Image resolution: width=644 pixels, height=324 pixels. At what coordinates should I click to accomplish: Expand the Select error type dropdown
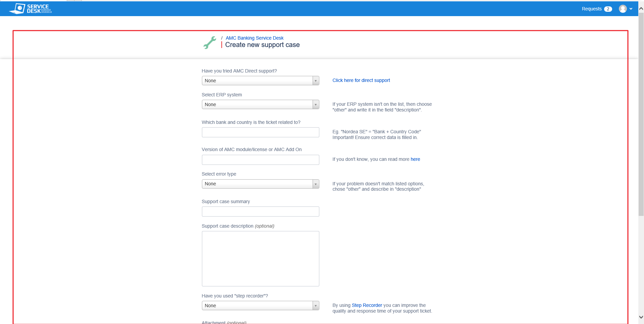point(260,184)
